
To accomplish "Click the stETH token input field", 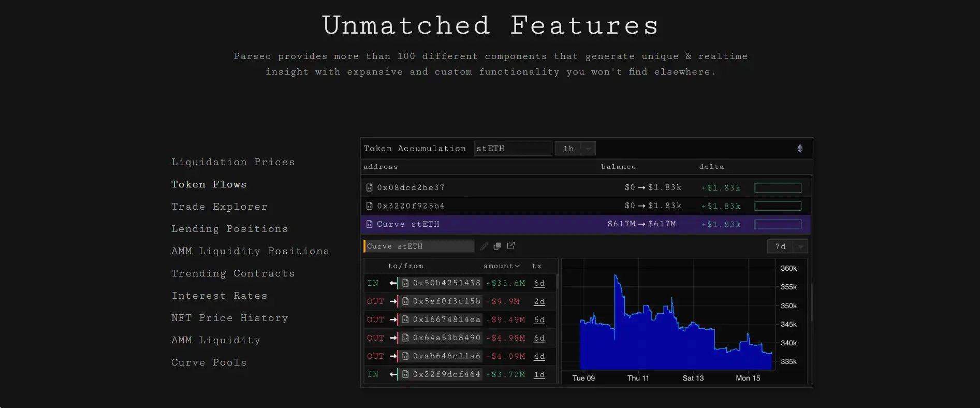I will point(512,149).
